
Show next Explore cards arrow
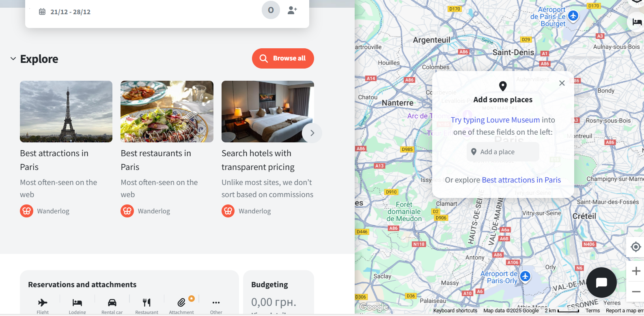pyautogui.click(x=312, y=133)
